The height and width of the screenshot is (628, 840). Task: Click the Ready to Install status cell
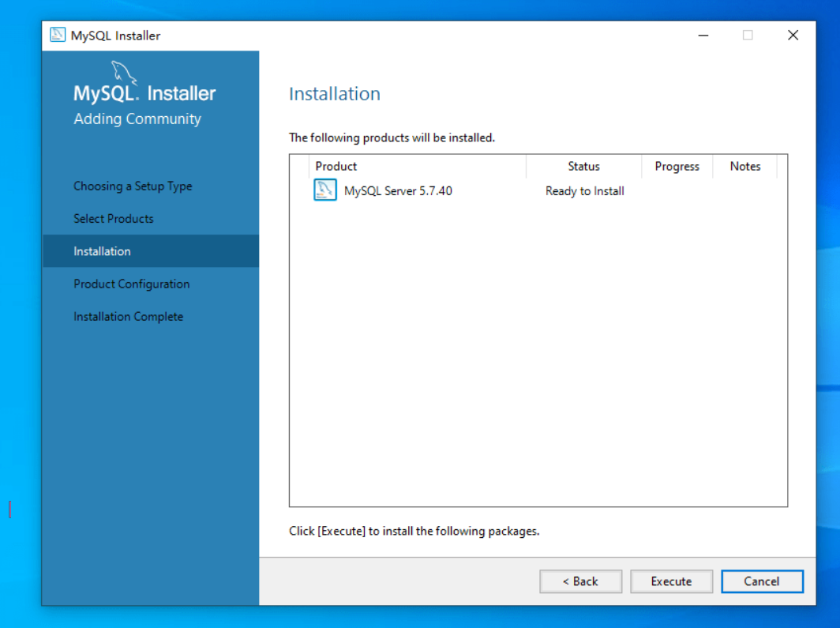point(585,190)
